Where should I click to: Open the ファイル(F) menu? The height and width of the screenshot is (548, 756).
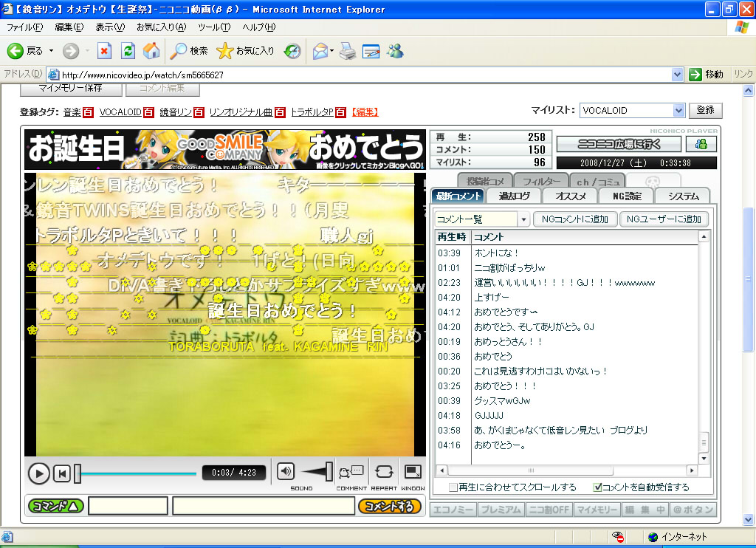[x=24, y=27]
